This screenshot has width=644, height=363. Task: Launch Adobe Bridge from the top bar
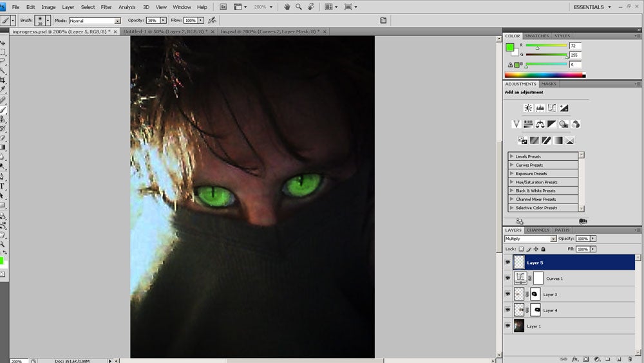point(223,7)
